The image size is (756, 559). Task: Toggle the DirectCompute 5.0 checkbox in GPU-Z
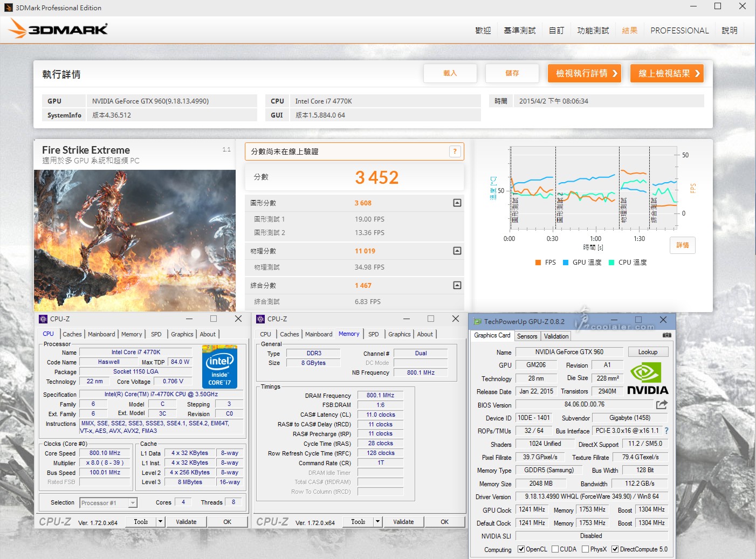615,549
